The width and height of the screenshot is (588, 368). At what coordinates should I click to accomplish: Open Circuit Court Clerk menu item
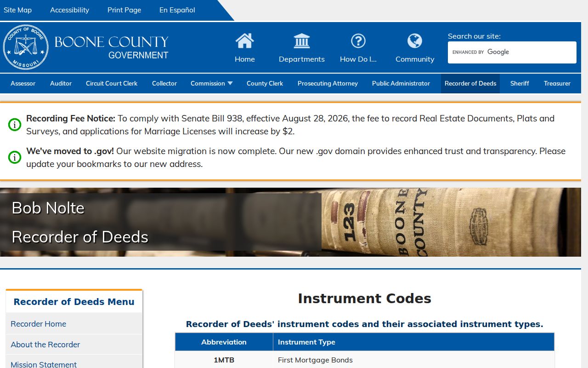(x=112, y=83)
